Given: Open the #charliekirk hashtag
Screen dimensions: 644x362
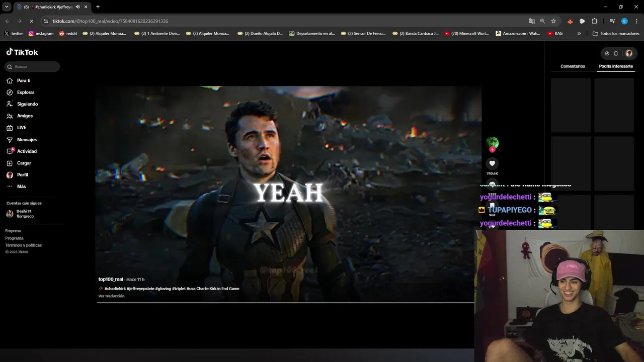Looking at the screenshot, I should (115, 289).
